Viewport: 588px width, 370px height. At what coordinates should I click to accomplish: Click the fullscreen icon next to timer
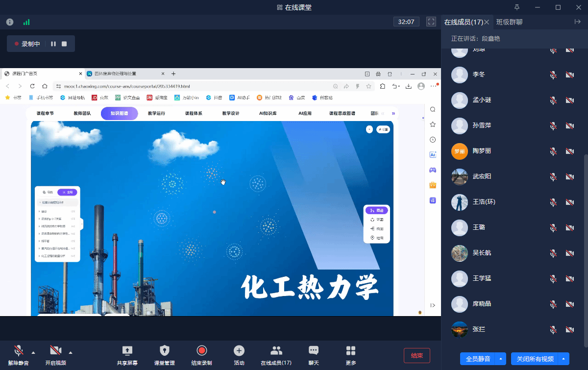pyautogui.click(x=431, y=22)
